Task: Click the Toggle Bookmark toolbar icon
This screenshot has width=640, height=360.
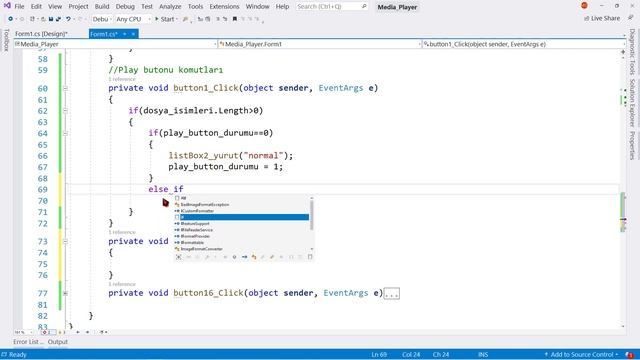Action: (x=235, y=19)
